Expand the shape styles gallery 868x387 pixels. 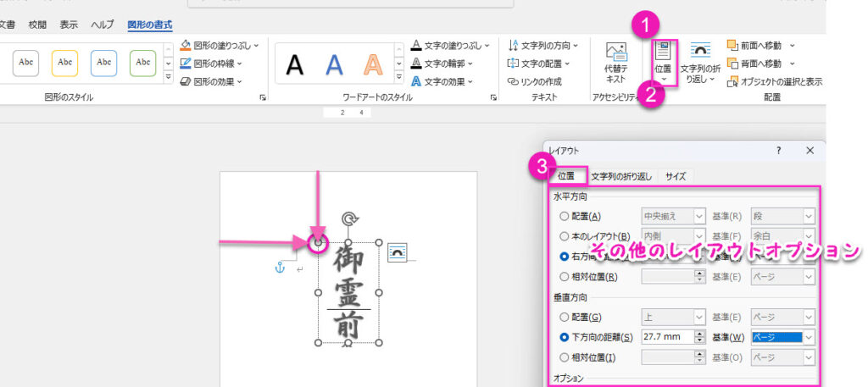169,77
